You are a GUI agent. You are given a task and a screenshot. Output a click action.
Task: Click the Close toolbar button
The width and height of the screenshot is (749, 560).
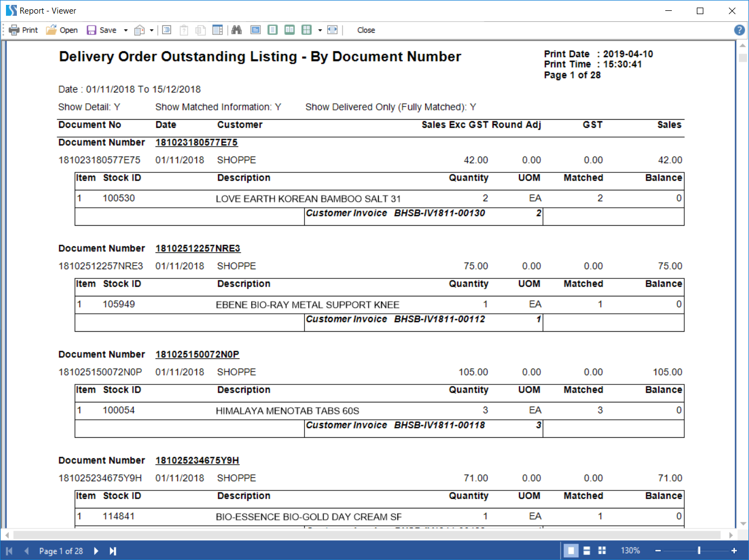coord(366,30)
